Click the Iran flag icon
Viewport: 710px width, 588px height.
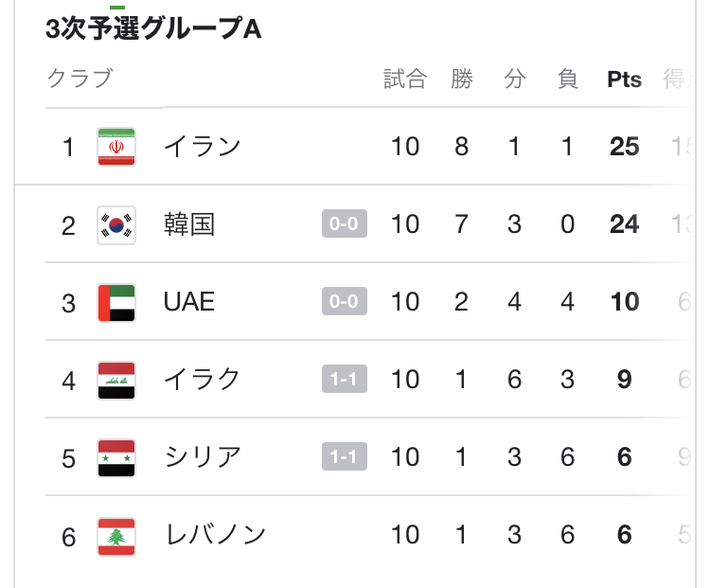click(x=116, y=147)
